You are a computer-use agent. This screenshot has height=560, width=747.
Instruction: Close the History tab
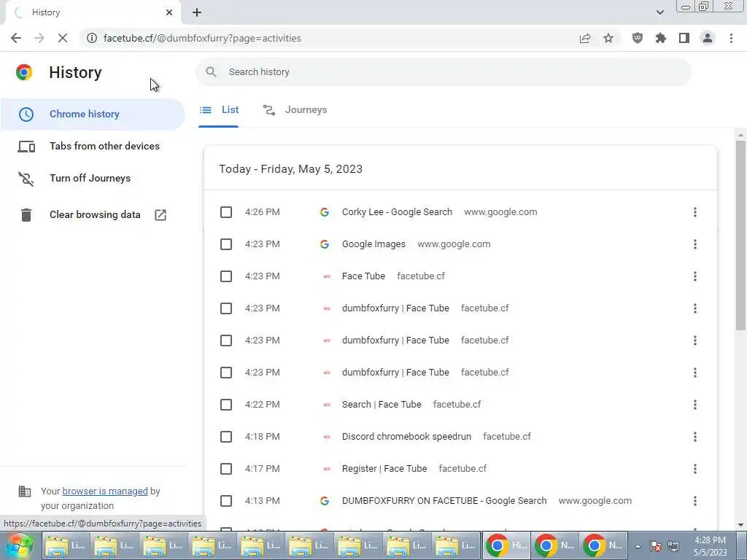point(169,12)
